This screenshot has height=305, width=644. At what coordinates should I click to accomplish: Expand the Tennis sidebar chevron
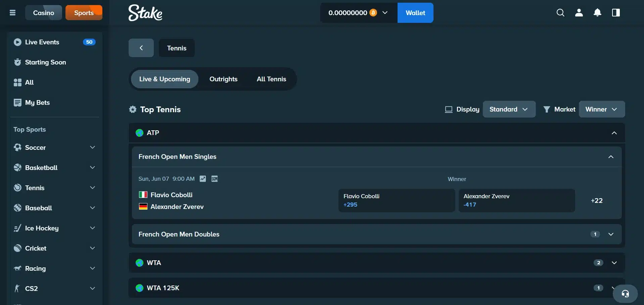click(x=92, y=188)
